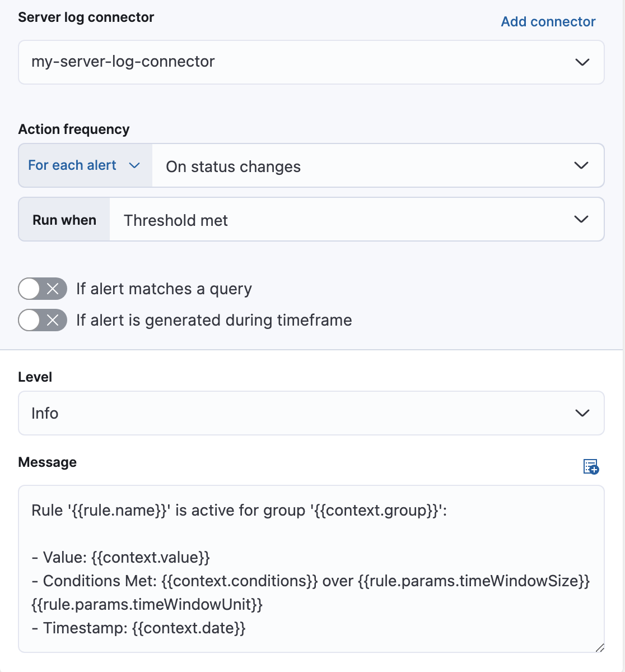Click the add rule variable icon above Message

click(x=590, y=467)
